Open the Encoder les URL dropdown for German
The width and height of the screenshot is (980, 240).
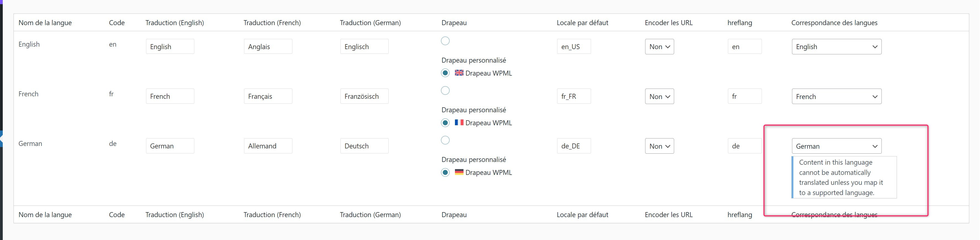click(x=659, y=146)
